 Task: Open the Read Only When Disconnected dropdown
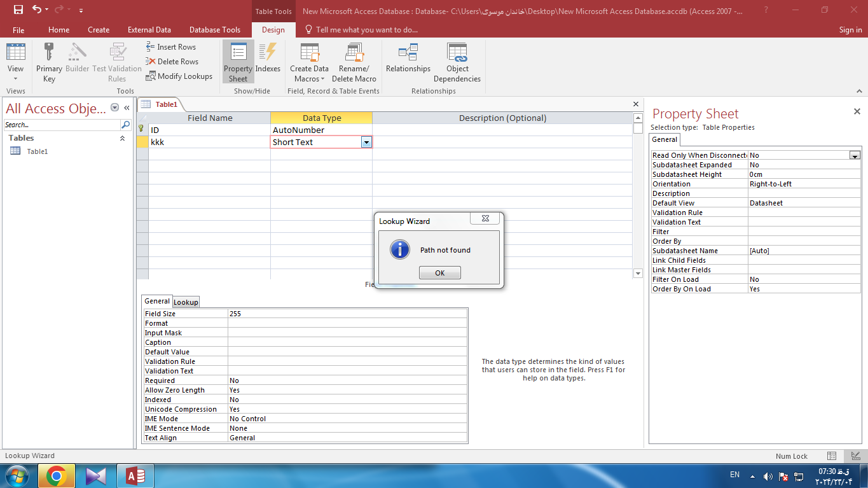[x=855, y=155]
